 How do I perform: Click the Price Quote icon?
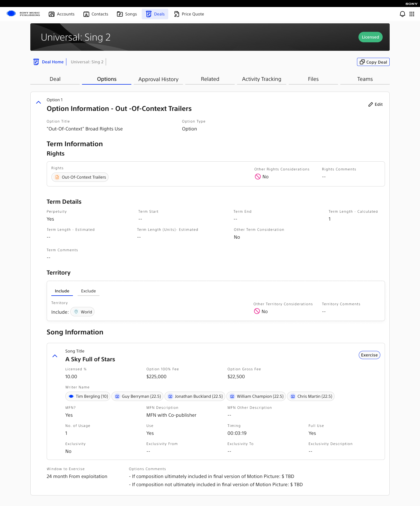176,14
